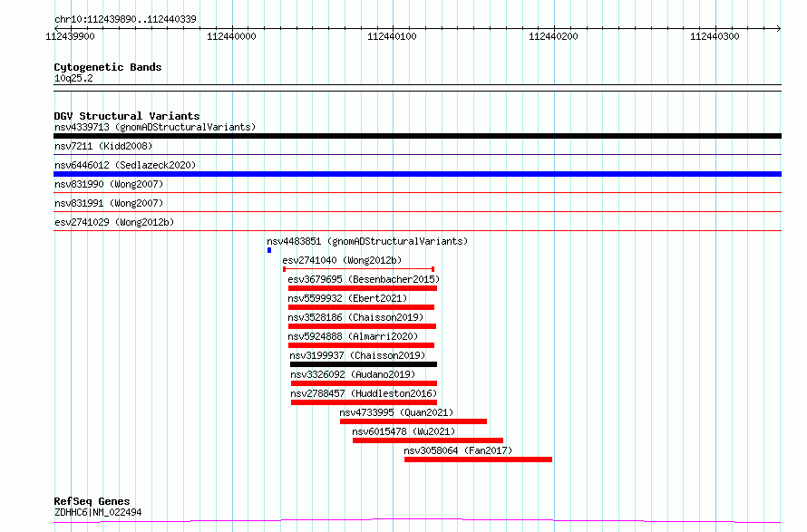Click the DGV Structural Variants track title
Viewport: 807px width, 532px height.
click(126, 116)
